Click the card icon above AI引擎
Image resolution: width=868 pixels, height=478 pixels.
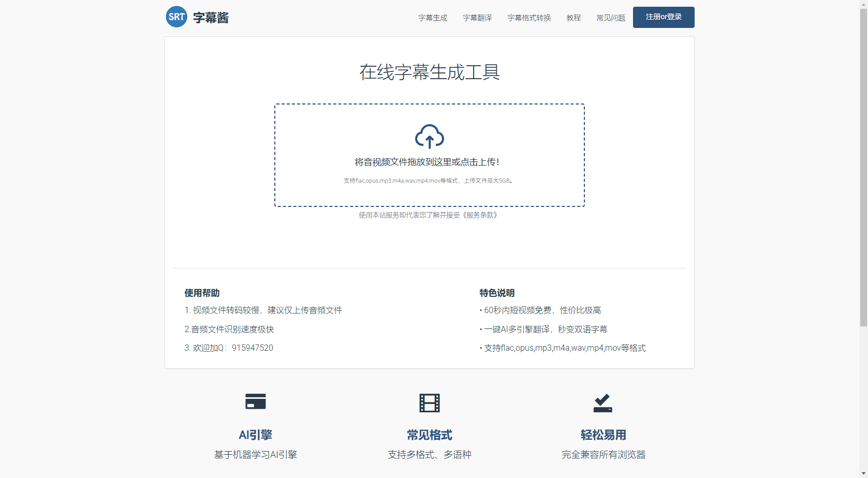pyautogui.click(x=255, y=402)
